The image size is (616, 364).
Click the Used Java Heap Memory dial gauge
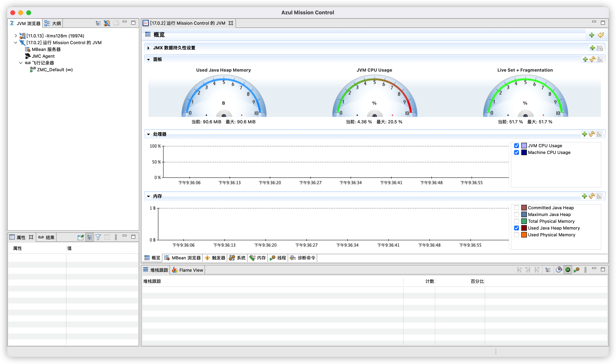[224, 96]
